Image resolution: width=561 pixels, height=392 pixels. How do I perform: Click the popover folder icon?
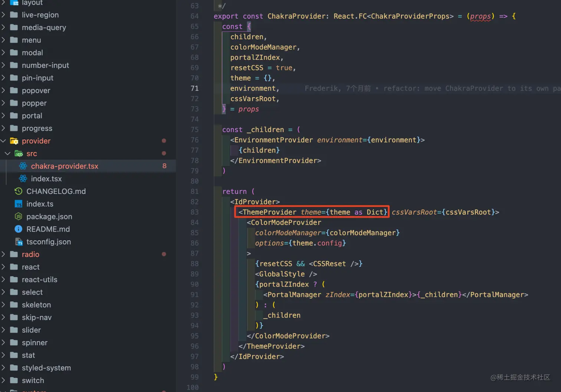[14, 91]
